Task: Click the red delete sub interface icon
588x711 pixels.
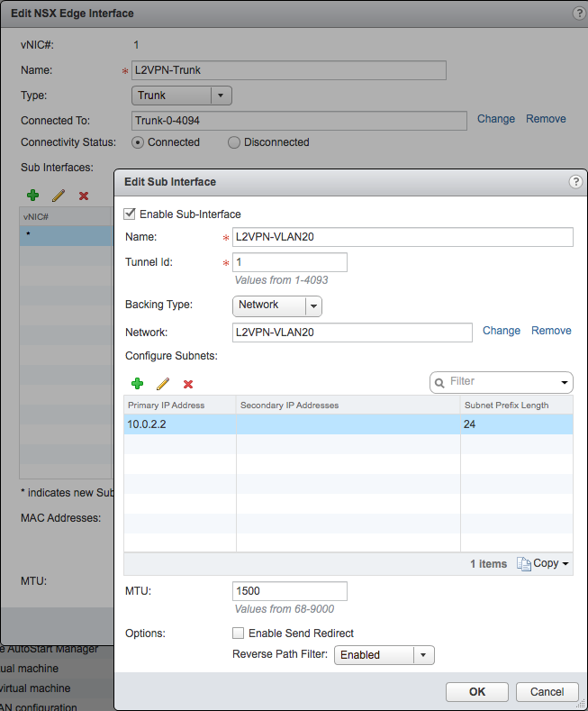Action: [84, 195]
